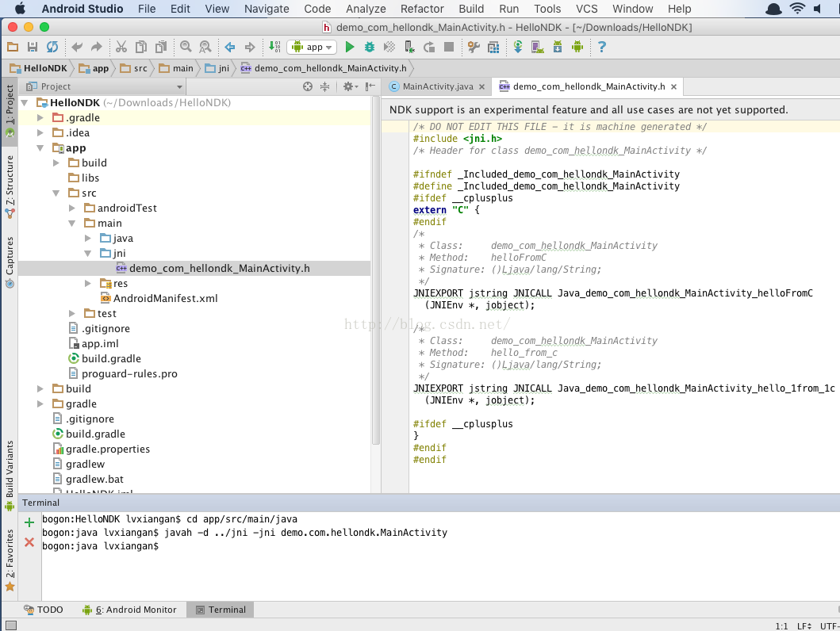Navigate Forward with the right arrow icon
Image resolution: width=840 pixels, height=631 pixels.
tap(250, 47)
